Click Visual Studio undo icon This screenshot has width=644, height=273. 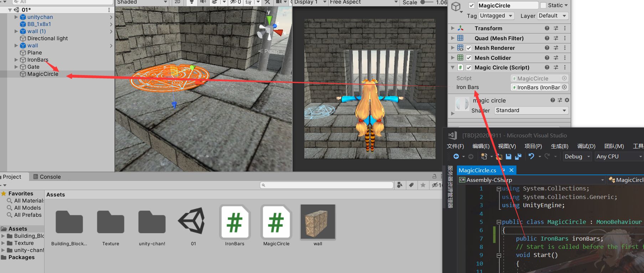click(x=531, y=156)
